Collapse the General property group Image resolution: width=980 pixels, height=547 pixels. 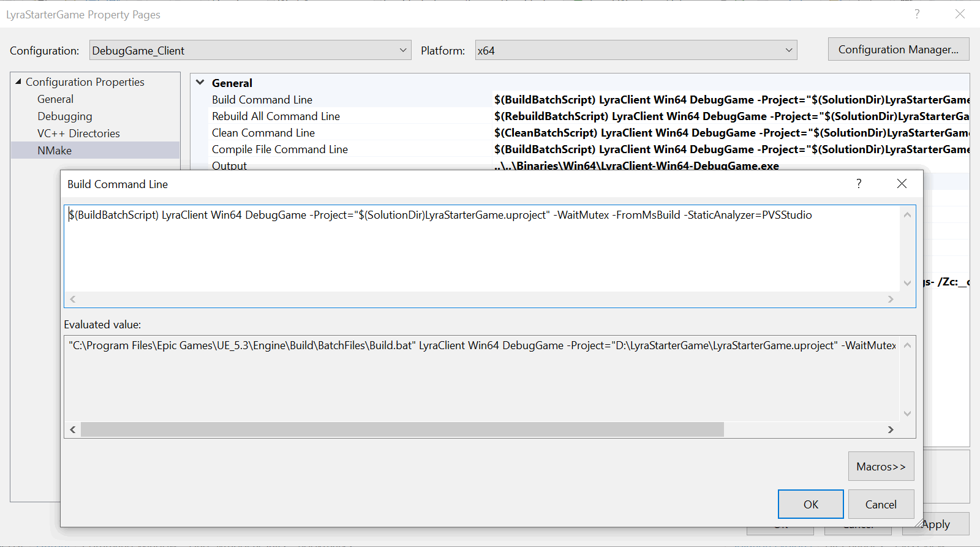tap(200, 82)
